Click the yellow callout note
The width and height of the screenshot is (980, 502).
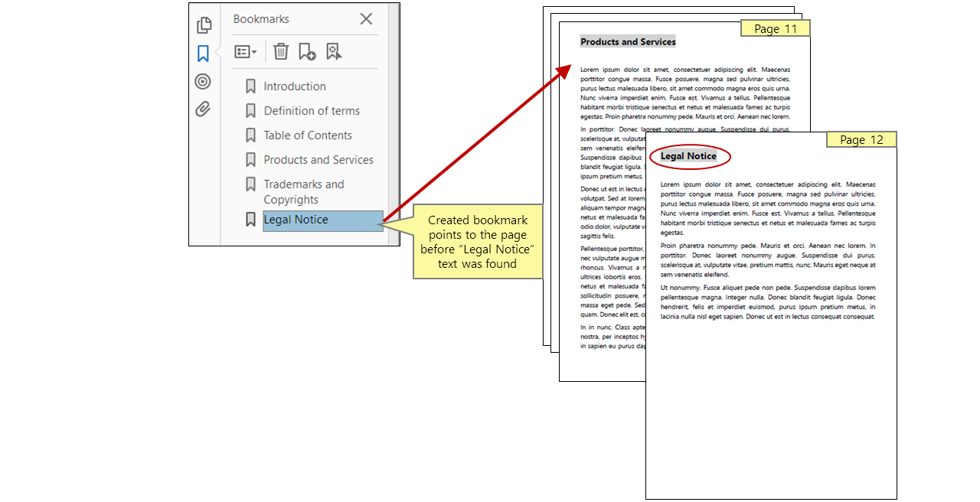pyautogui.click(x=478, y=242)
